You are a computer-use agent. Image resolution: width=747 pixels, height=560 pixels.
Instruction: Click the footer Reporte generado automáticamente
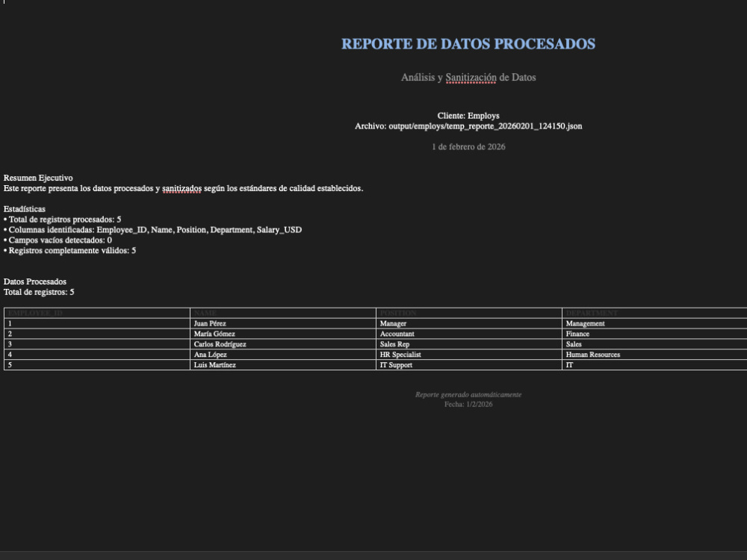click(468, 395)
